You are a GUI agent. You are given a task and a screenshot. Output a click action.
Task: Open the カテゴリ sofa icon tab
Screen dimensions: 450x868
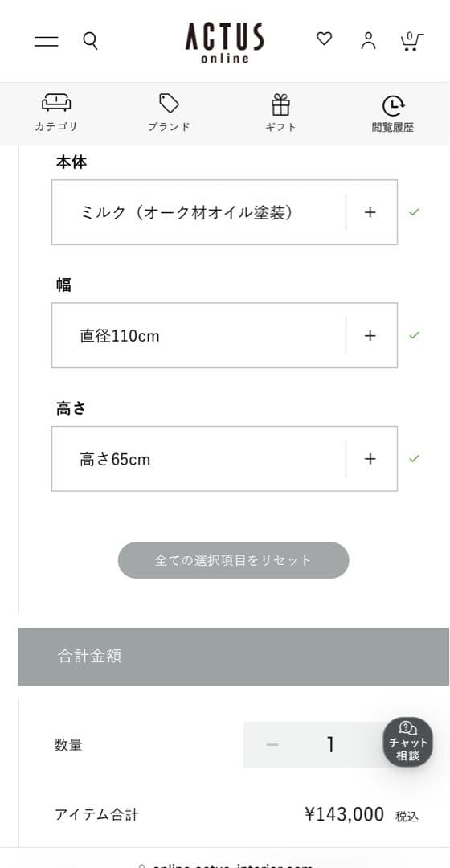56,113
